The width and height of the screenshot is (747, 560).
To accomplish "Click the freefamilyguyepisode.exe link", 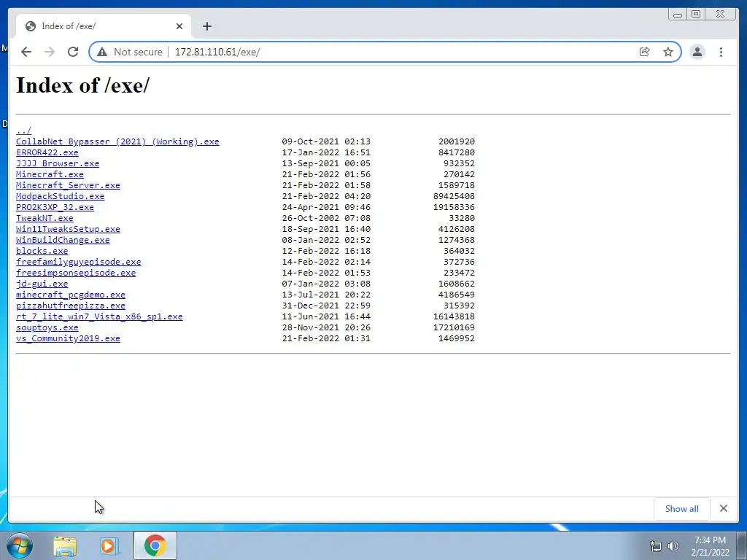I will pos(79,262).
